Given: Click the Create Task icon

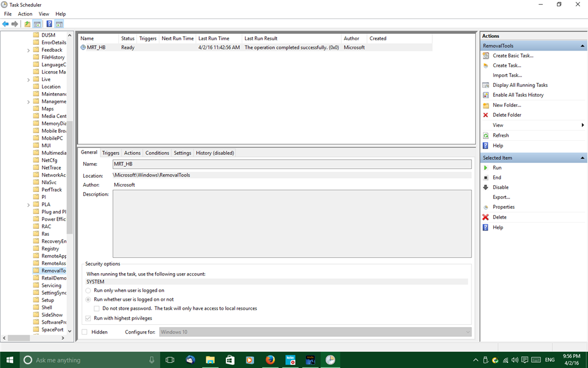Looking at the screenshot, I should pyautogui.click(x=486, y=66).
